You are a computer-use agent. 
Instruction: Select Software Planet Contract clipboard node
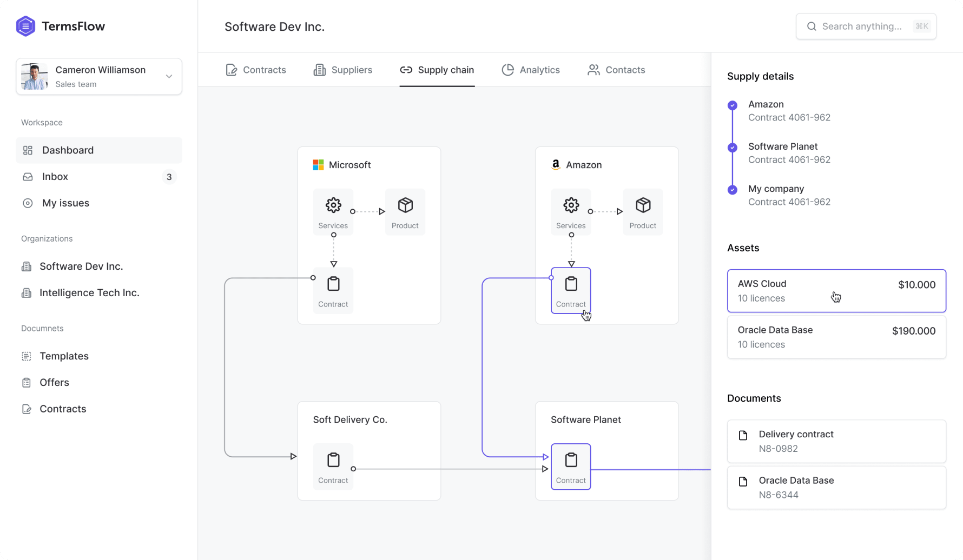click(571, 466)
